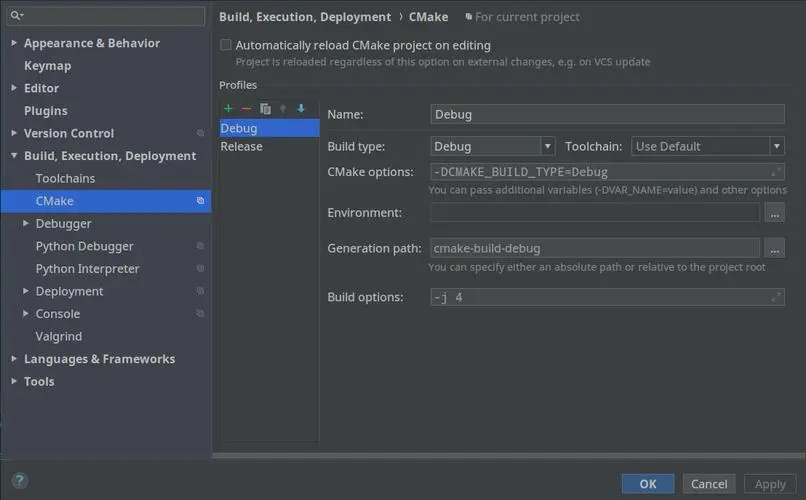Remove the selected CMake profile
Screen dimensions: 806x500
[x=246, y=108]
